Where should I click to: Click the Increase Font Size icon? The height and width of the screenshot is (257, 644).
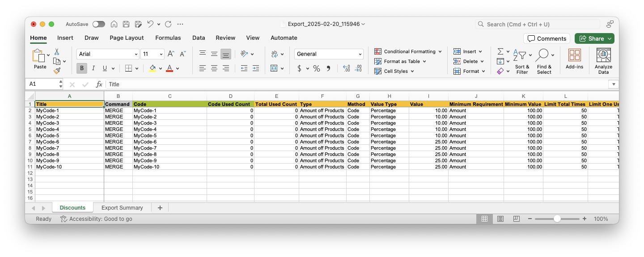[171, 54]
